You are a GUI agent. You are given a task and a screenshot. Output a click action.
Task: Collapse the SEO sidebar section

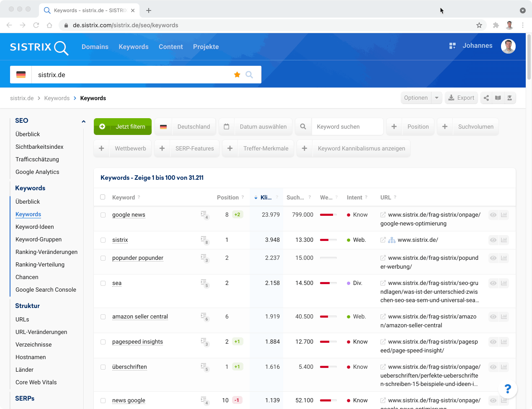click(x=83, y=121)
